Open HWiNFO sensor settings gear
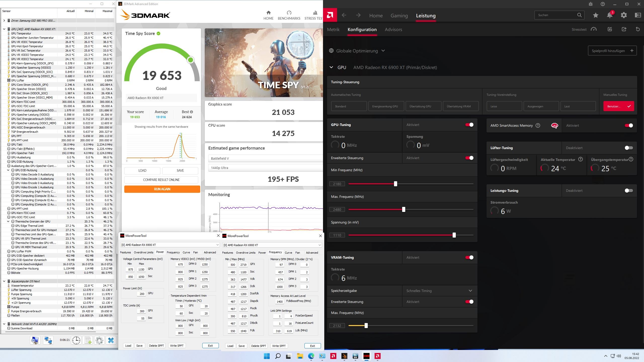Screen dimensions: 644x362 (99, 340)
